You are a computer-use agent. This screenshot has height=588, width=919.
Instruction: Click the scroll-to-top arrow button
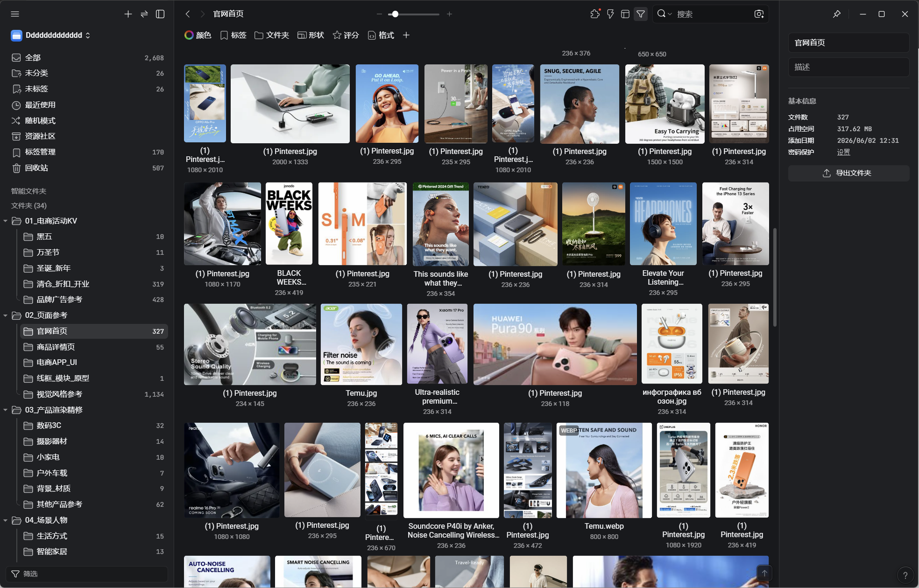[x=764, y=573]
